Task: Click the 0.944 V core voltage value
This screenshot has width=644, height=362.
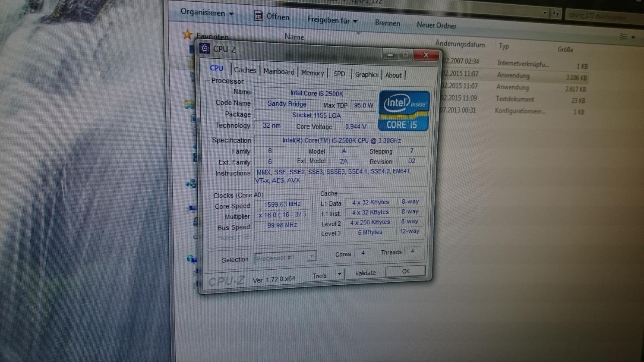Action: point(356,126)
